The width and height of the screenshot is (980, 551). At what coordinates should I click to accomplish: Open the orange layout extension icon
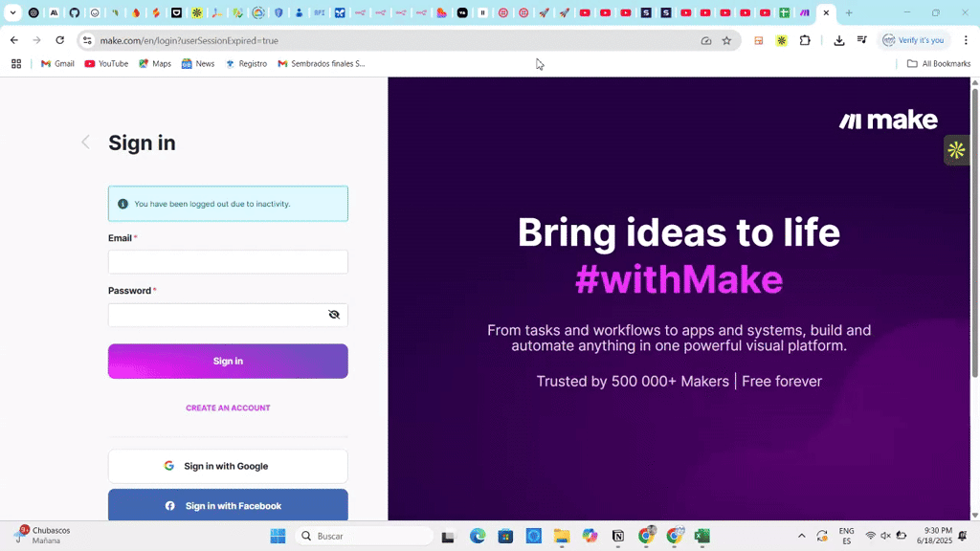[x=759, y=40]
